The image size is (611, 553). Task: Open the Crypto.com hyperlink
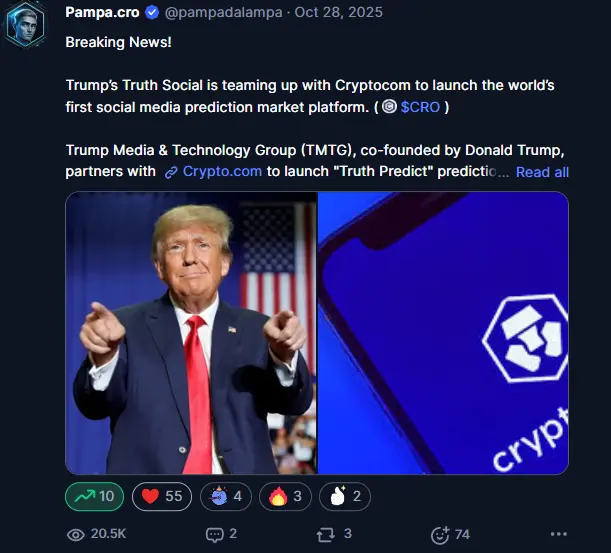(222, 171)
